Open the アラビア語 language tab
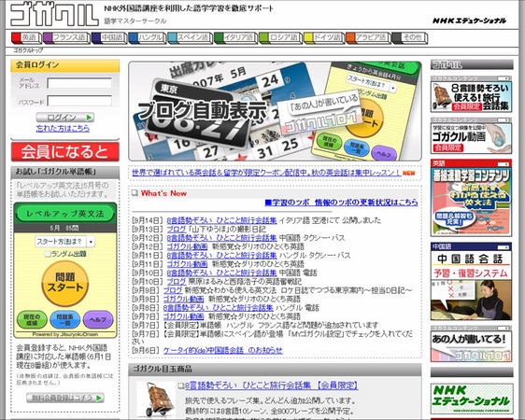The height and width of the screenshot is (420, 525). 368,37
